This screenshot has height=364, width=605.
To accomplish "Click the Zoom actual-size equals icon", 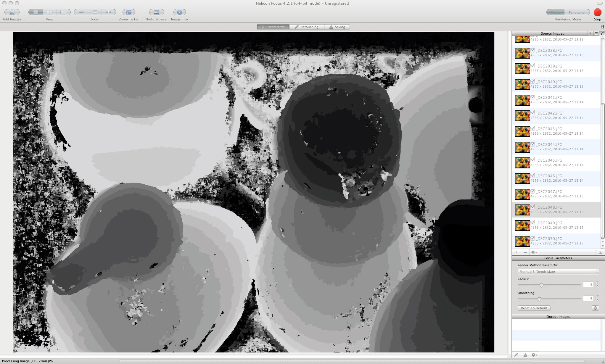I will pyautogui.click(x=95, y=12).
